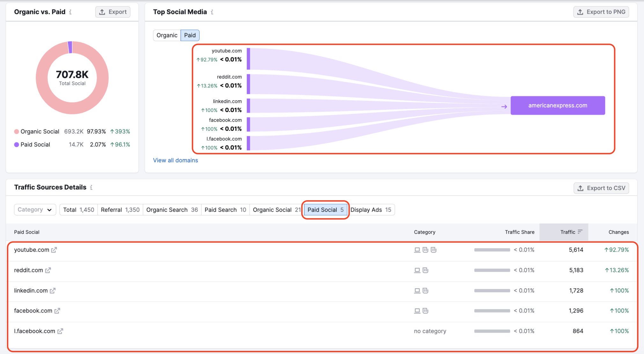The image size is (644, 354).
Task: Select the Display Ads 15 tab
Action: click(x=371, y=210)
